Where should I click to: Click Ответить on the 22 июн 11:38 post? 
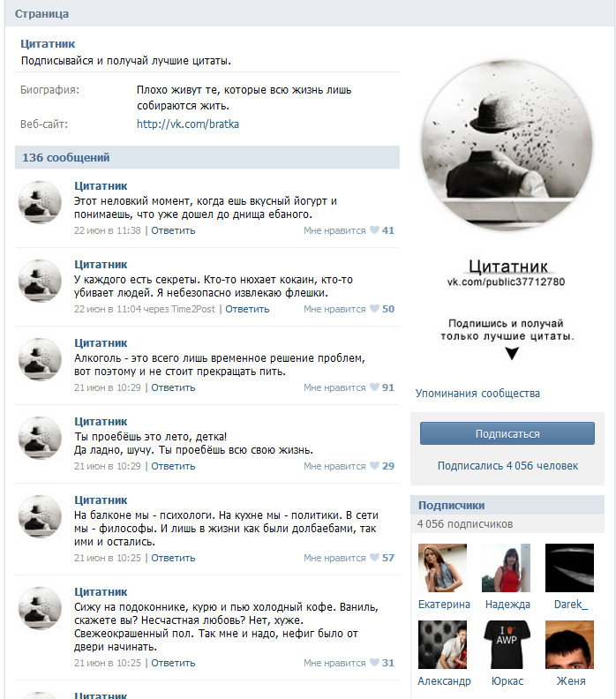(x=173, y=230)
